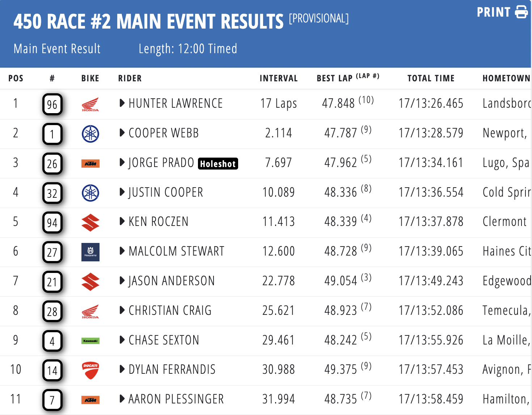Expand Aaron Plessinger's row arrow
Image resolution: width=532 pixels, height=415 pixels.
[122, 399]
